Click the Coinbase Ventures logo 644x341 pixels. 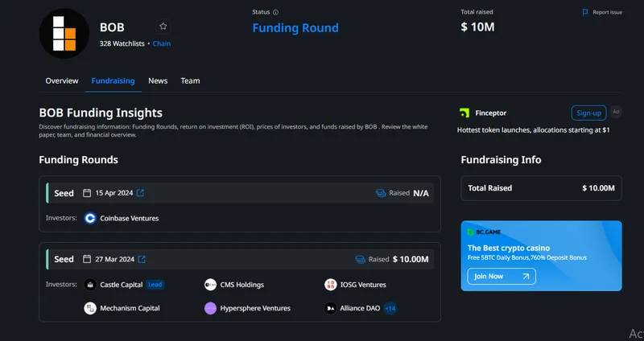90,218
